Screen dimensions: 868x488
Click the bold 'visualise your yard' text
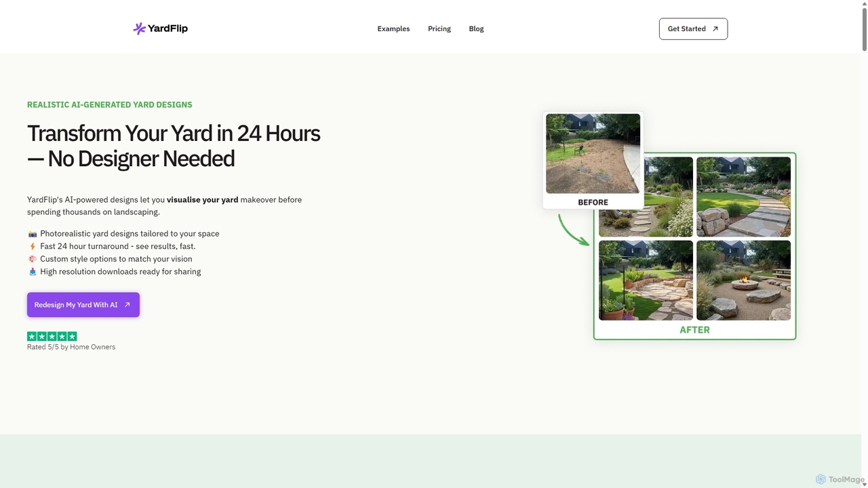[x=202, y=200]
